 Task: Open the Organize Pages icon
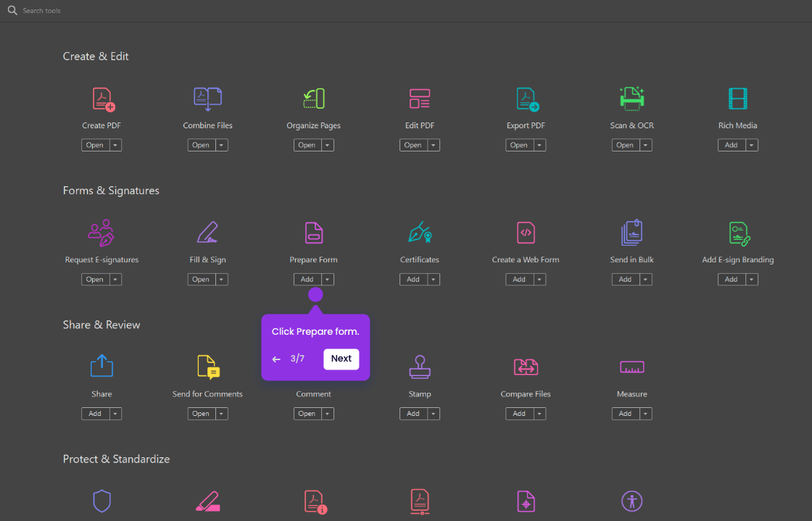tap(314, 99)
